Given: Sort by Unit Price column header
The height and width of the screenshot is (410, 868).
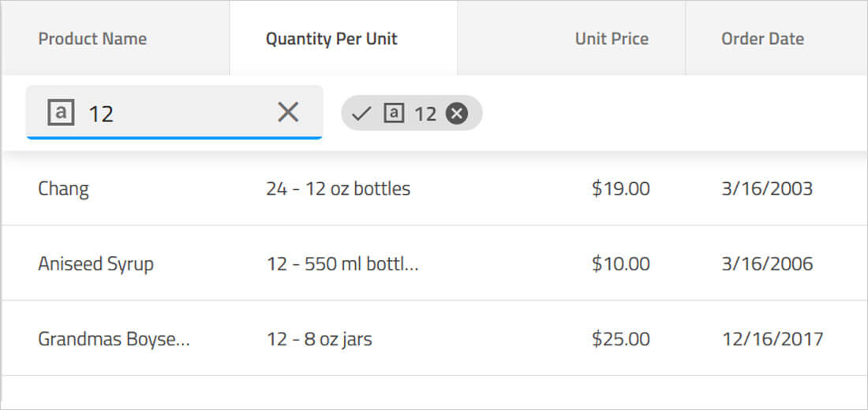Looking at the screenshot, I should click(612, 39).
